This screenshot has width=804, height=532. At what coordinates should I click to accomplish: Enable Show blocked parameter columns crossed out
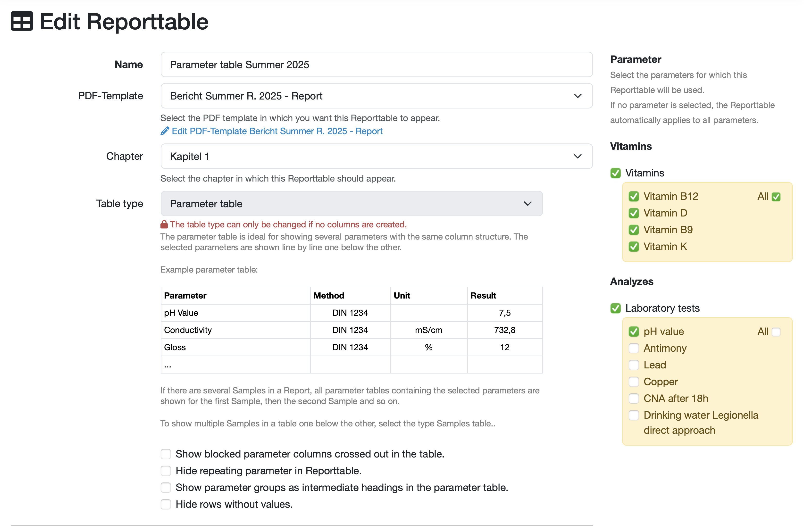[x=166, y=454]
